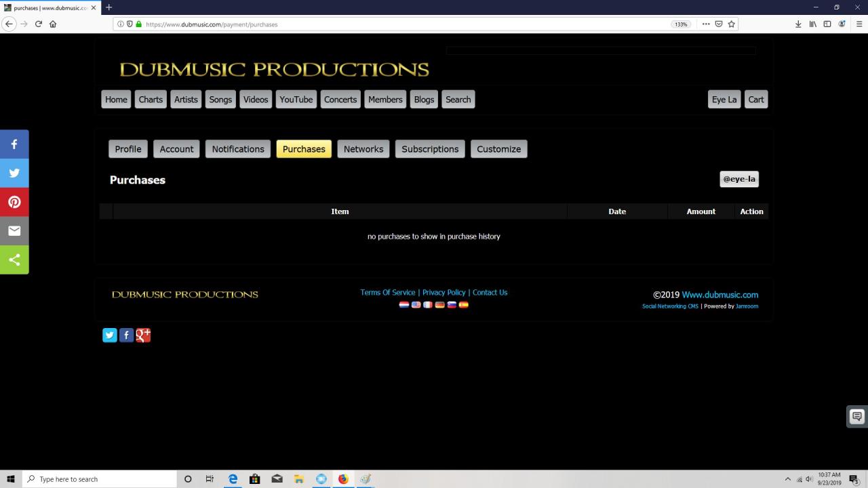Open YouTube in site menu
868x488 pixels.
[296, 100]
